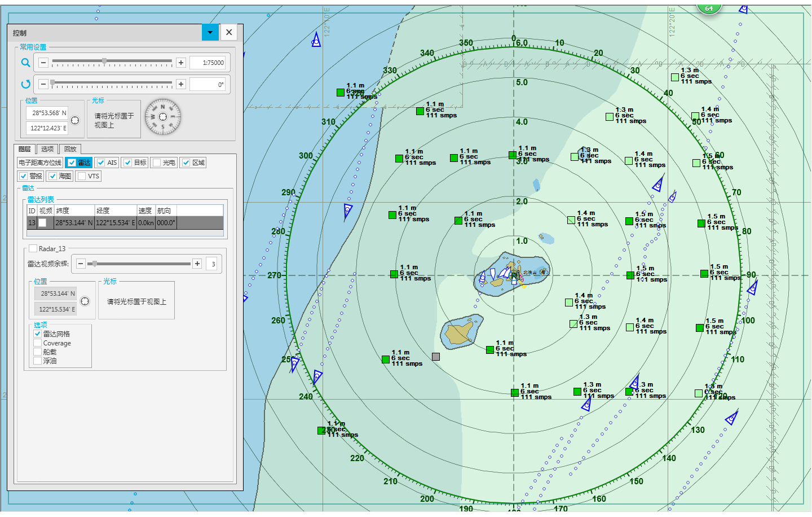Screen dimensions: 812x517
Task: Click the magnifier zoom icon
Action: pyautogui.click(x=25, y=63)
